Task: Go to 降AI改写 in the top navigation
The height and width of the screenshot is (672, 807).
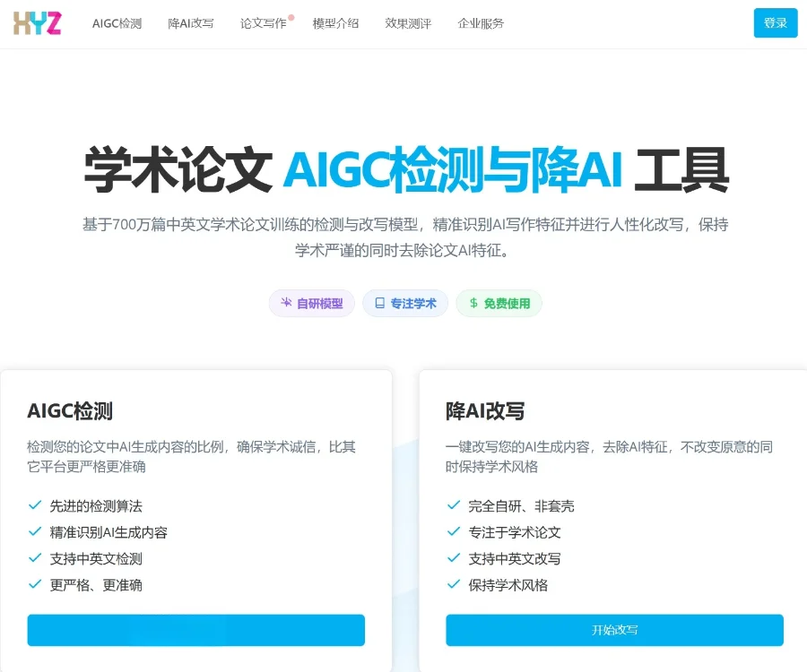Action: pyautogui.click(x=191, y=23)
